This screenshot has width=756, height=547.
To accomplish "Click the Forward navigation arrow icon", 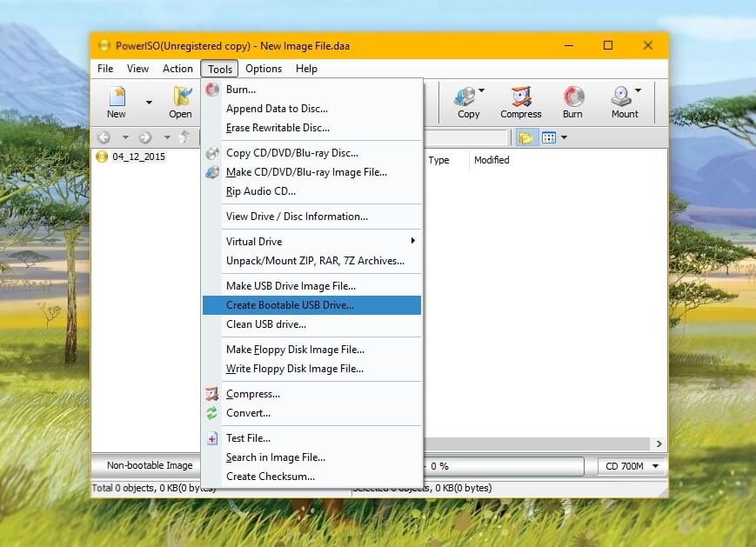I will tap(145, 137).
